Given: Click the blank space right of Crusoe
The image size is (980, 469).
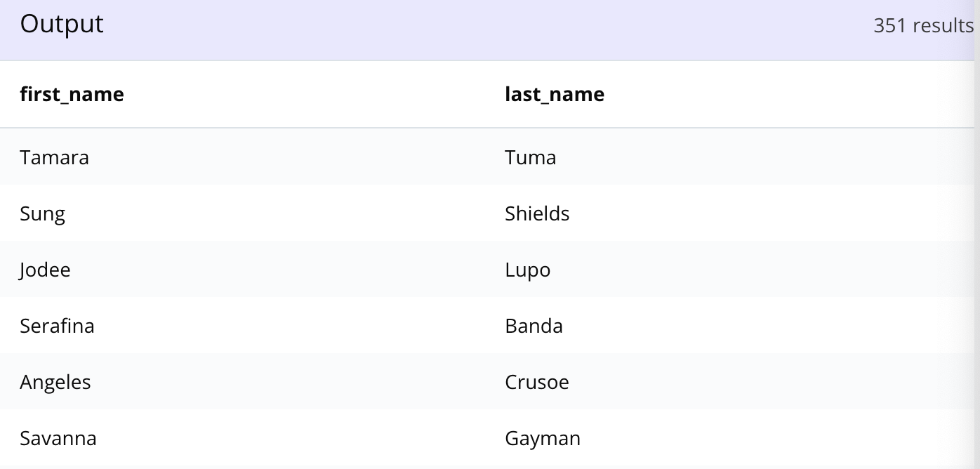Looking at the screenshot, I should point(772,382).
